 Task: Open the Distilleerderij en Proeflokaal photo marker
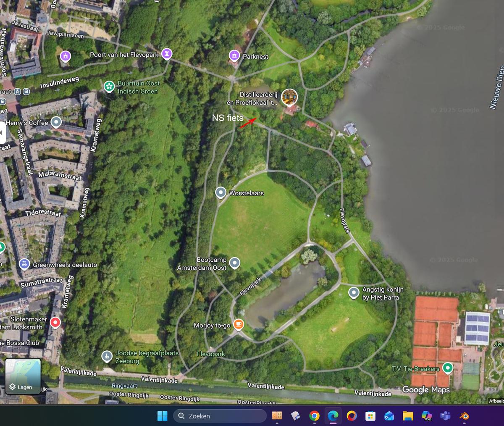pyautogui.click(x=289, y=97)
